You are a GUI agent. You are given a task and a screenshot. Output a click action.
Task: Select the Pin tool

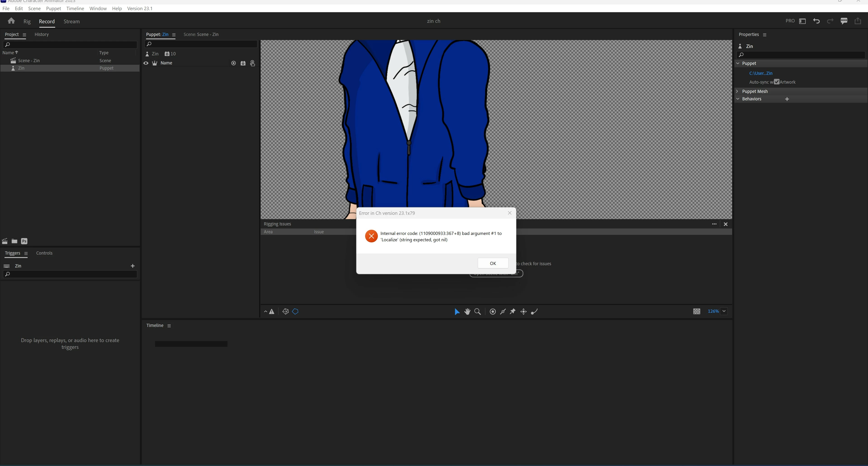pyautogui.click(x=513, y=312)
